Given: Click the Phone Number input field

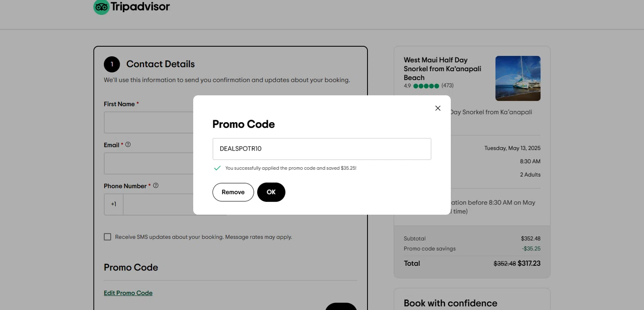Looking at the screenshot, I should 158,204.
